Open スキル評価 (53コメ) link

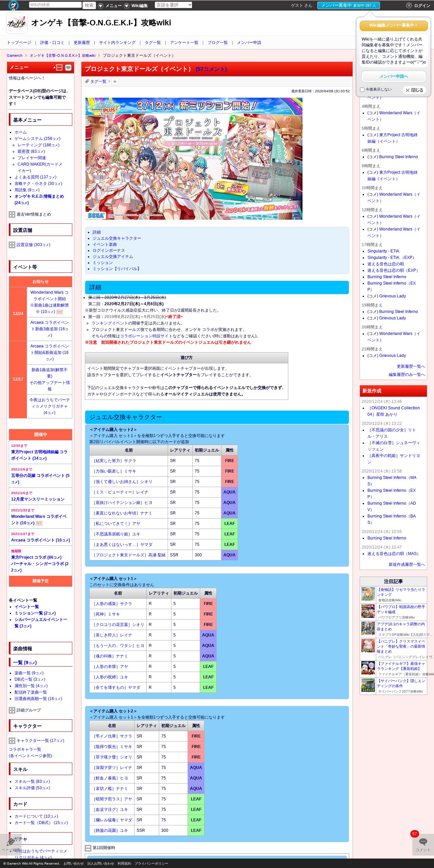click(32, 788)
